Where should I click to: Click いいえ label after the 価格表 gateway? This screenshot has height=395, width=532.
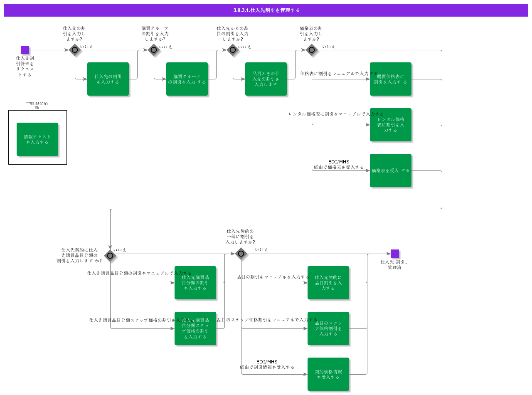click(x=329, y=47)
